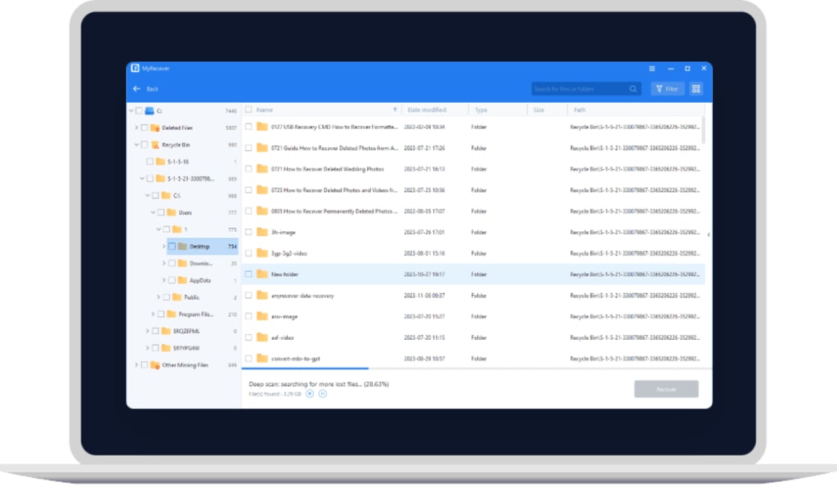The width and height of the screenshot is (837, 504).
Task: Select the $RTYPG4W folder in tree
Action: [186, 348]
